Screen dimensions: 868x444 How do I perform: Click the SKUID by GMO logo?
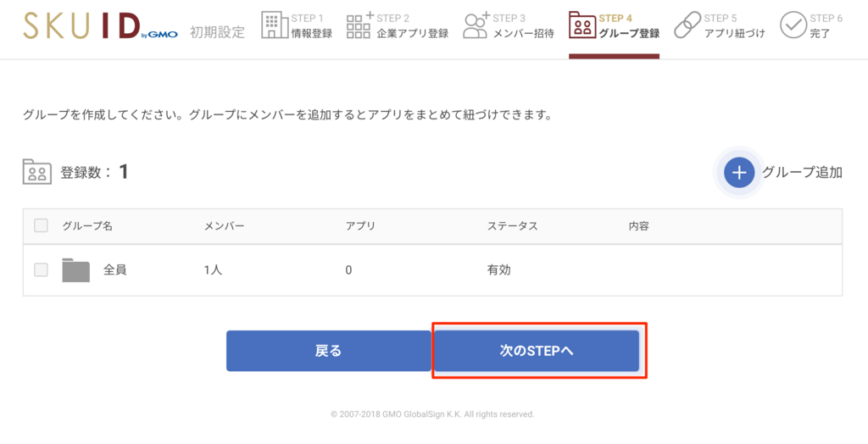coord(100,26)
